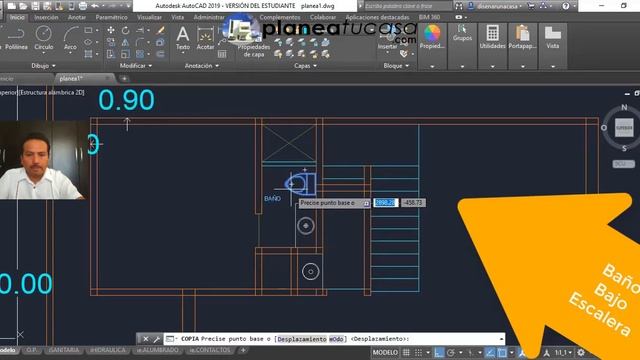Screen dimensions: 640x360
Task: Switch to the Paramétrico ribbon tab
Action: tap(111, 18)
